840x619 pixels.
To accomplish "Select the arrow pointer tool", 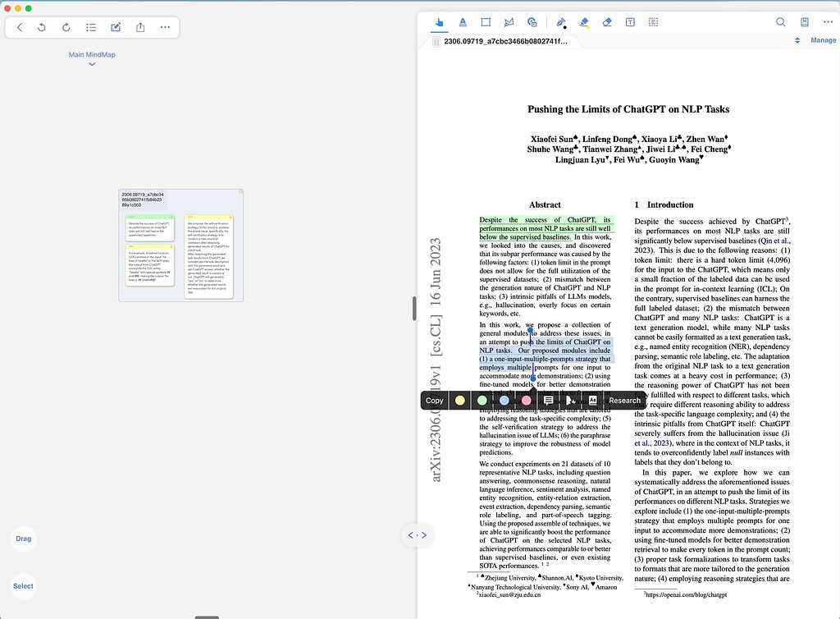I will 440,22.
